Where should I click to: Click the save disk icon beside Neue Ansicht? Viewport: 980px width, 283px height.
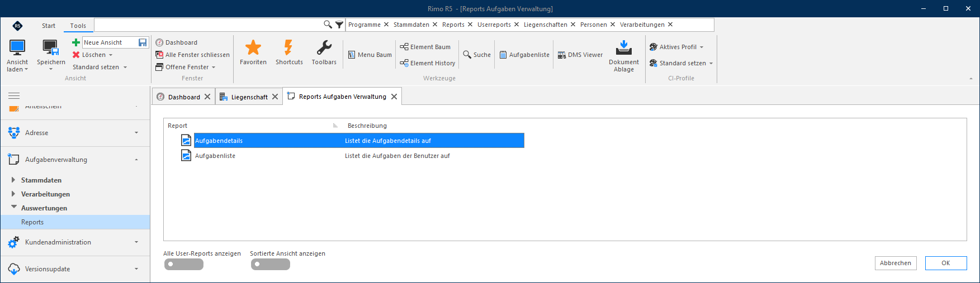click(143, 42)
